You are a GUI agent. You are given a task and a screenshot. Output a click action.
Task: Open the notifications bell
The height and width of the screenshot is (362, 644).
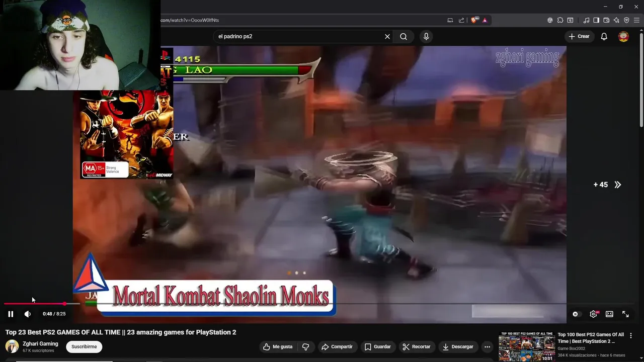pos(604,36)
